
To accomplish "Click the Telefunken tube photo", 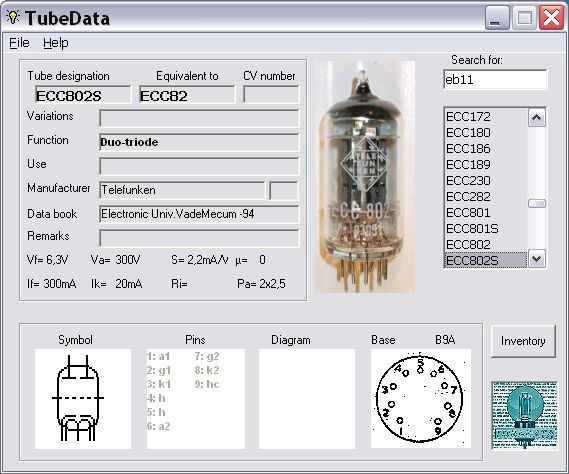I will (x=365, y=177).
